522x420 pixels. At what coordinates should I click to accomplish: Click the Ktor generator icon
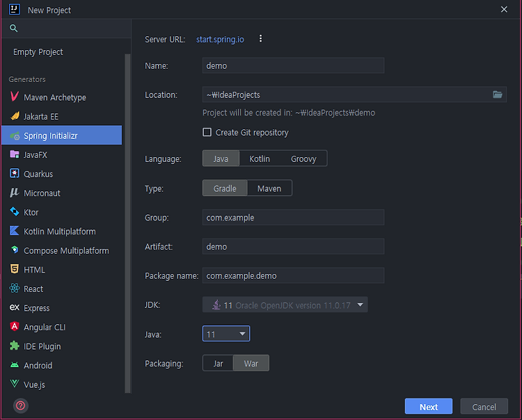pos(15,211)
